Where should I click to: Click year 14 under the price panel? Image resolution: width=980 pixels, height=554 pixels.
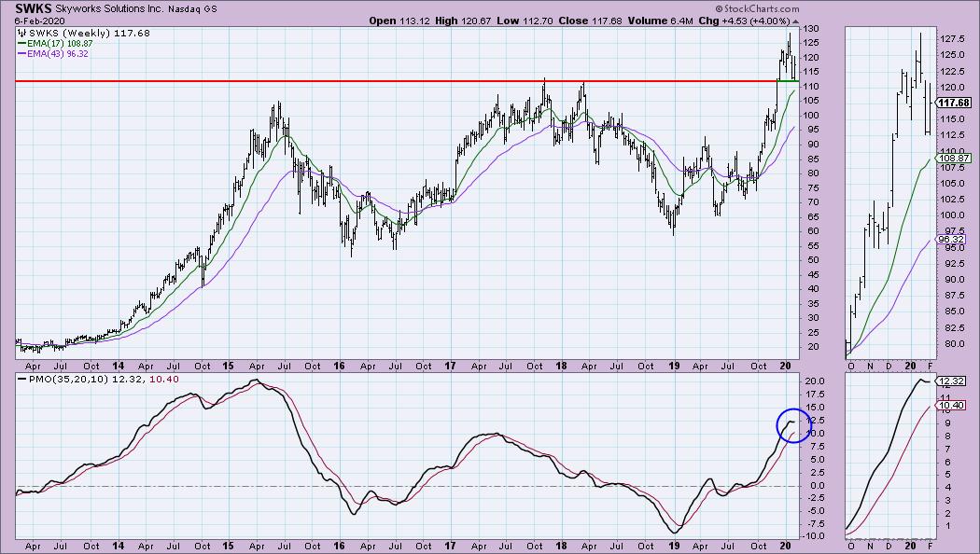point(119,366)
